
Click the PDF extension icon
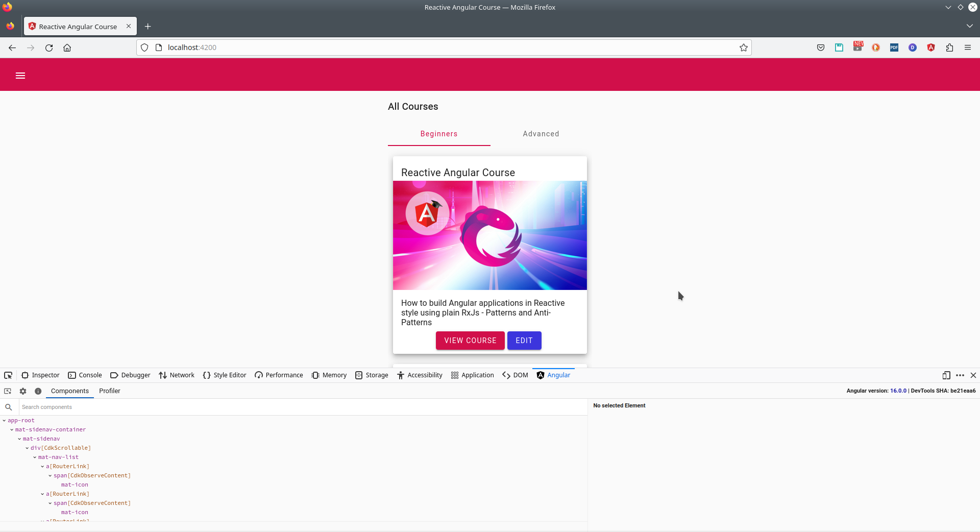[894, 47]
